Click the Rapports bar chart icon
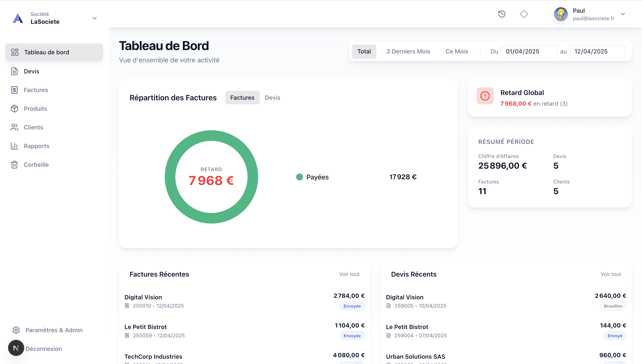This screenshot has height=364, width=642. [14, 146]
